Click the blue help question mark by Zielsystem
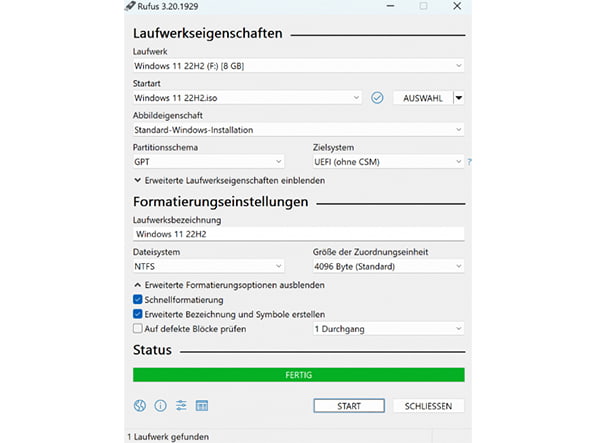This screenshot has height=443, width=600. tap(469, 162)
